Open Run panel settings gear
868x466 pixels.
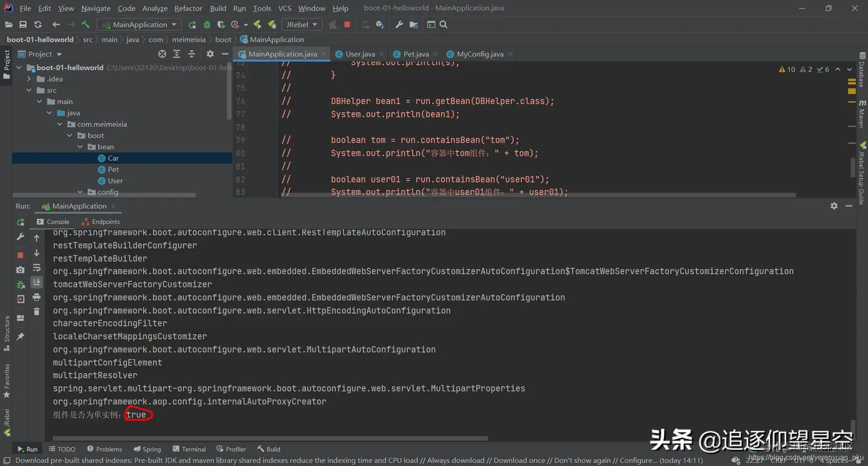834,206
